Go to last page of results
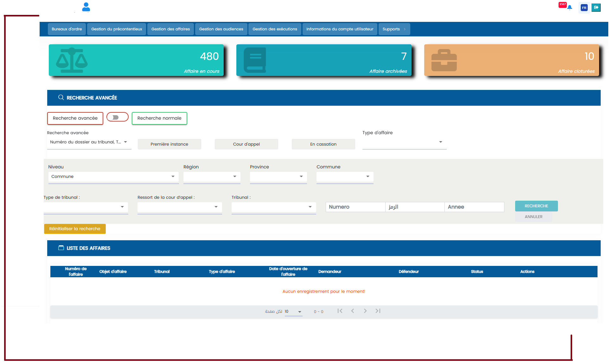614x364 pixels. (378, 311)
